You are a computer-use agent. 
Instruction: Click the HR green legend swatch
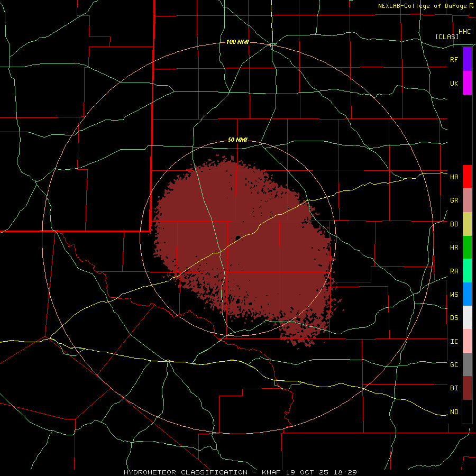[467, 248]
